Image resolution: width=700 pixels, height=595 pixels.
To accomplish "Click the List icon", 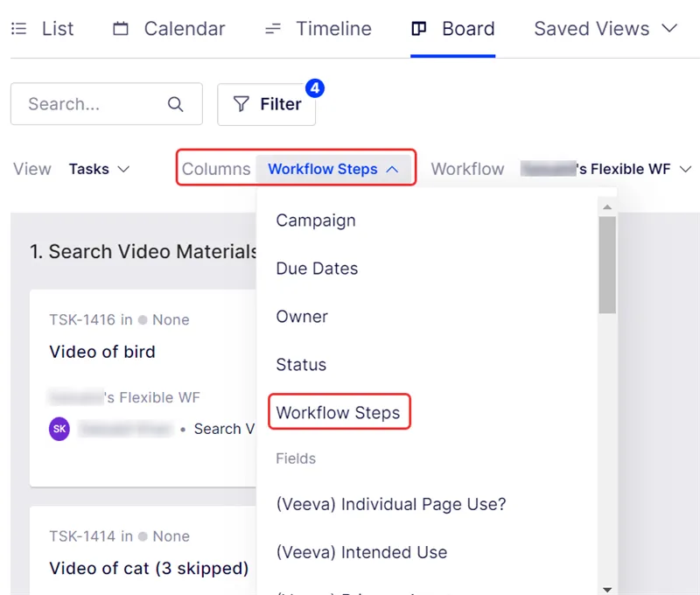I will pyautogui.click(x=18, y=29).
